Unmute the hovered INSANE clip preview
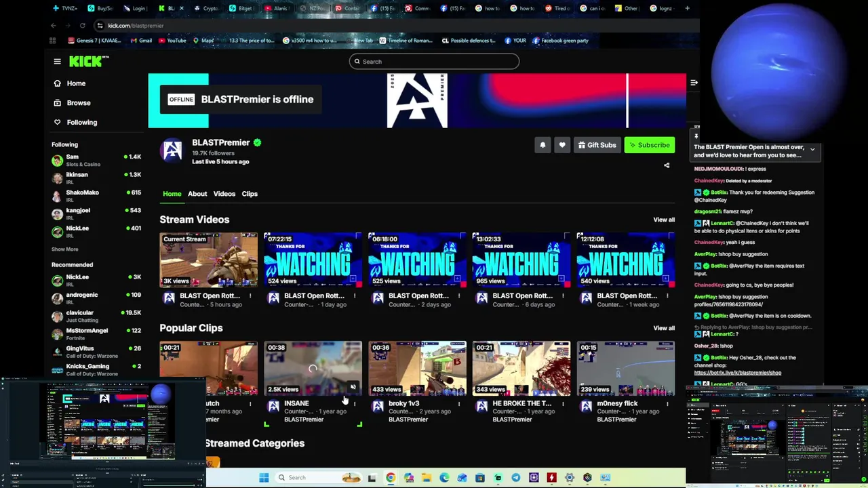This screenshot has width=868, height=488. (353, 387)
